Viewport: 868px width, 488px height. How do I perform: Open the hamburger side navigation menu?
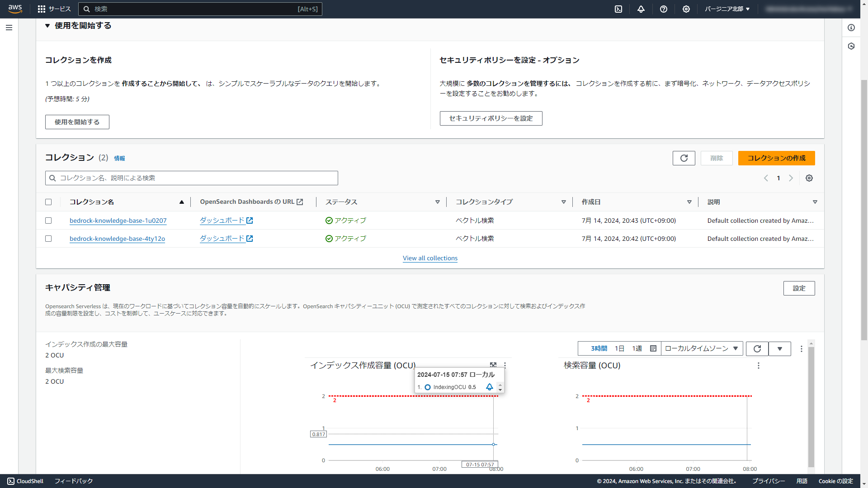tap(9, 28)
